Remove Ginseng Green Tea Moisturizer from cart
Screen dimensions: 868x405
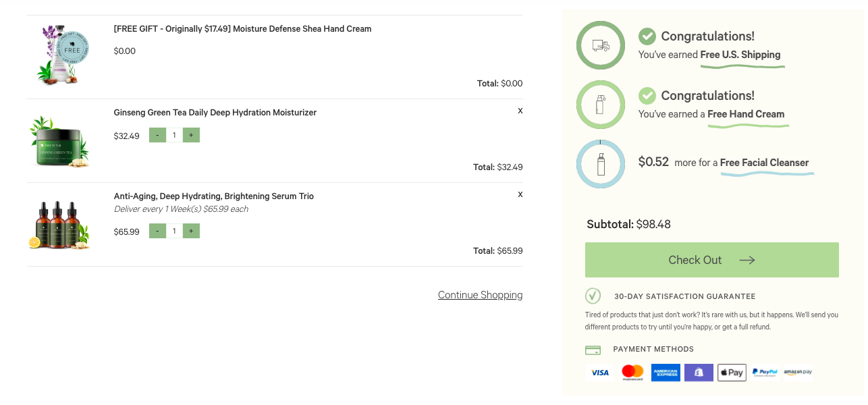pos(520,111)
